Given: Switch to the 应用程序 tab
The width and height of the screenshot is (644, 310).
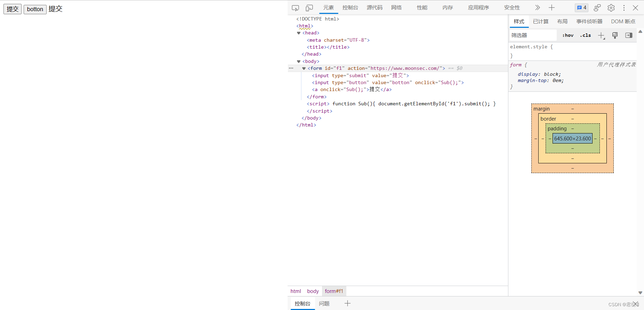Looking at the screenshot, I should point(478,8).
